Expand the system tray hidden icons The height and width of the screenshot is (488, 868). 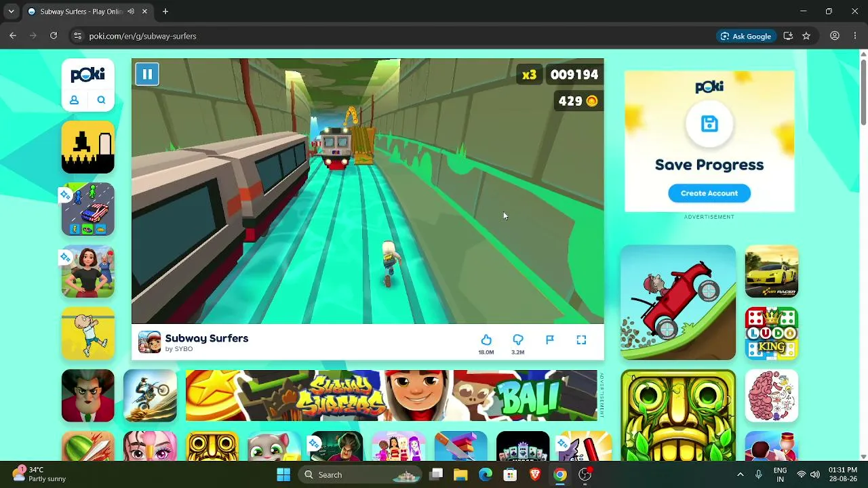741,474
